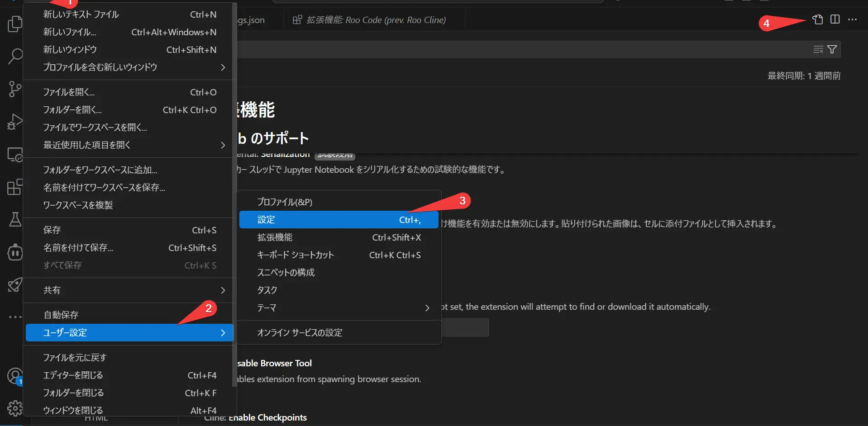Open the Run and Debug view
The image size is (868, 426).
(14, 122)
